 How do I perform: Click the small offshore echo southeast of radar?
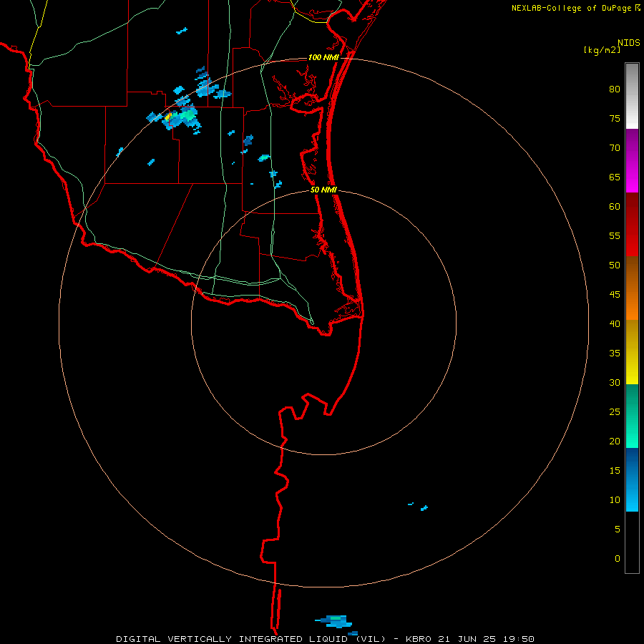tap(424, 508)
